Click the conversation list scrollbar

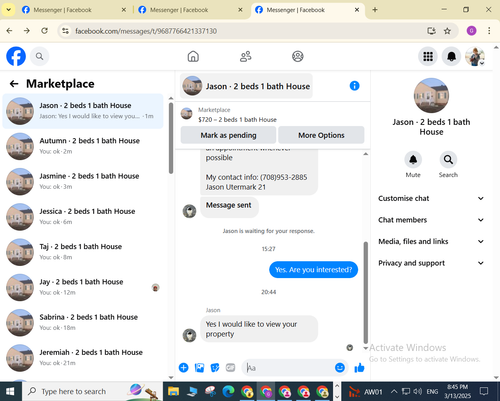(x=171, y=138)
